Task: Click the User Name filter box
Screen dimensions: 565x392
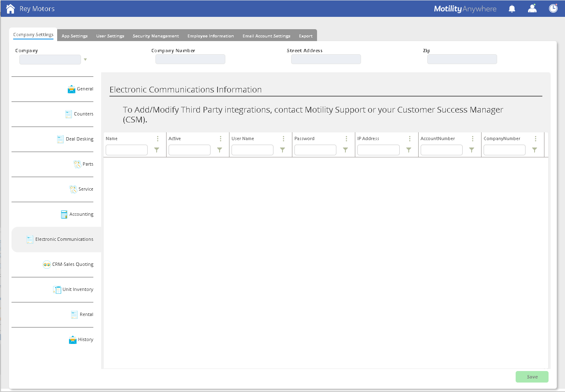Action: [252, 150]
